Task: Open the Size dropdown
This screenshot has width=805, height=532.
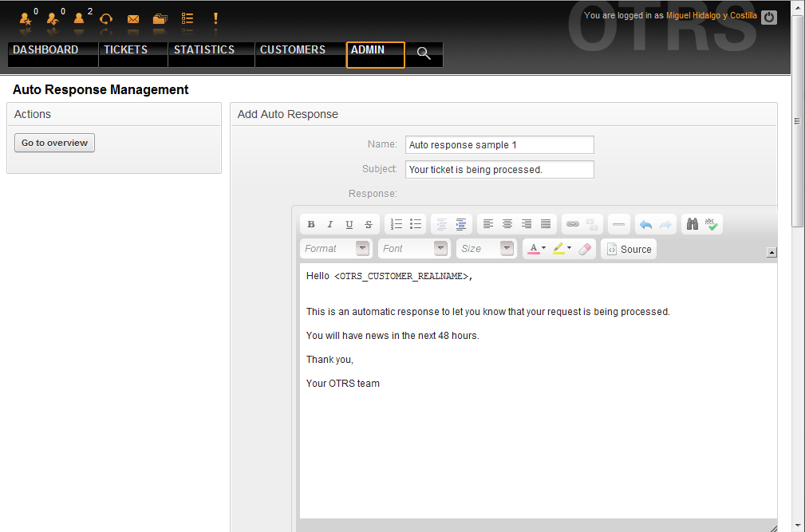Action: pyautogui.click(x=486, y=249)
